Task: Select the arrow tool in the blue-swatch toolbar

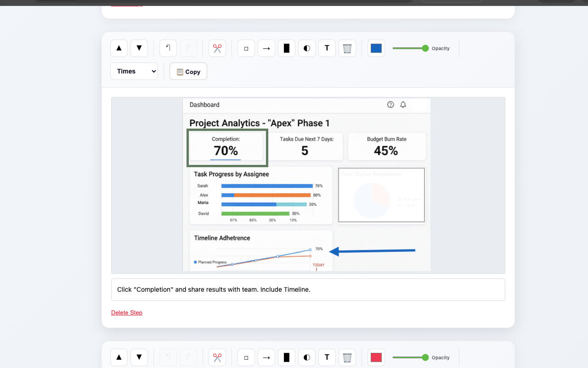Action: [x=266, y=48]
